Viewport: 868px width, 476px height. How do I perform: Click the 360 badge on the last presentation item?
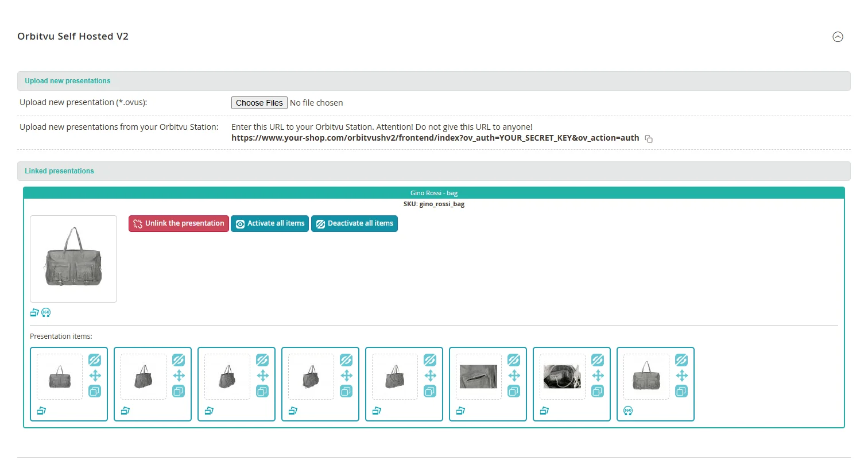628,411
